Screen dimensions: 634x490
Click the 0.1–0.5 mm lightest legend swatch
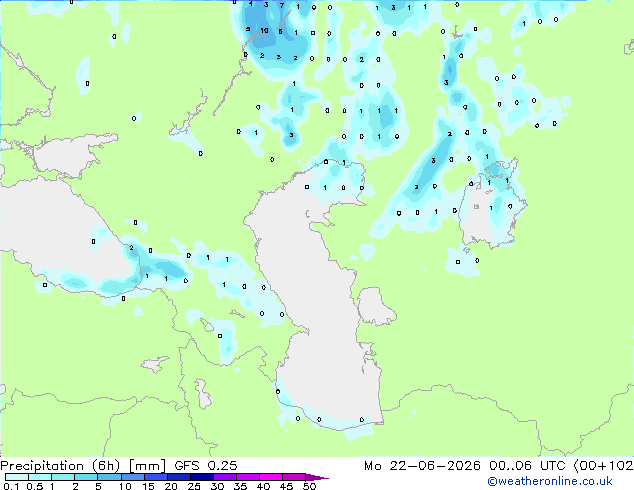(x=17, y=477)
